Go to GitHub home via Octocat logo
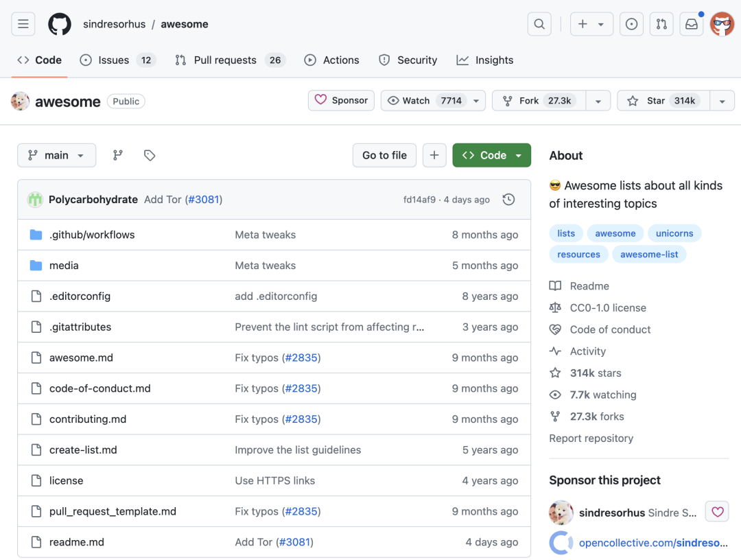Viewport: 741px width, 560px height. pyautogui.click(x=60, y=23)
